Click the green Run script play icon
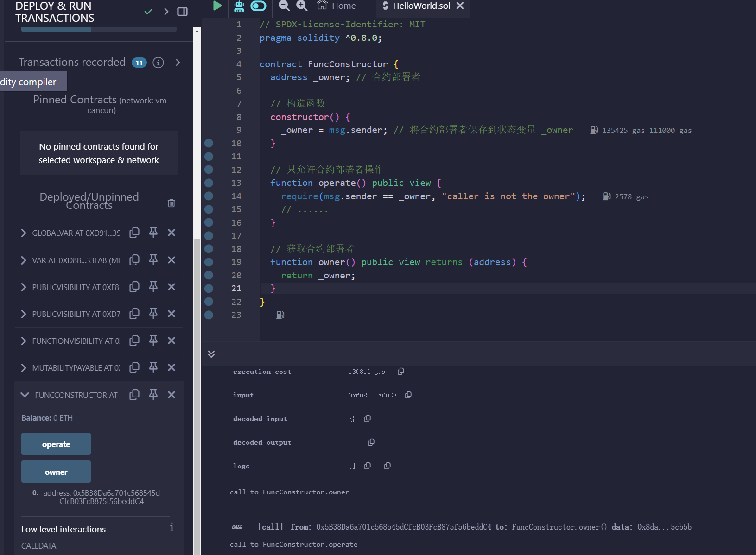This screenshot has height=555, width=756. coord(217,6)
